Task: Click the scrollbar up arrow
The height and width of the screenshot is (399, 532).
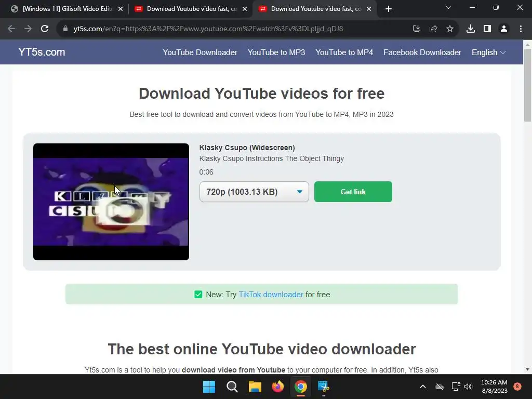Action: 527,44
